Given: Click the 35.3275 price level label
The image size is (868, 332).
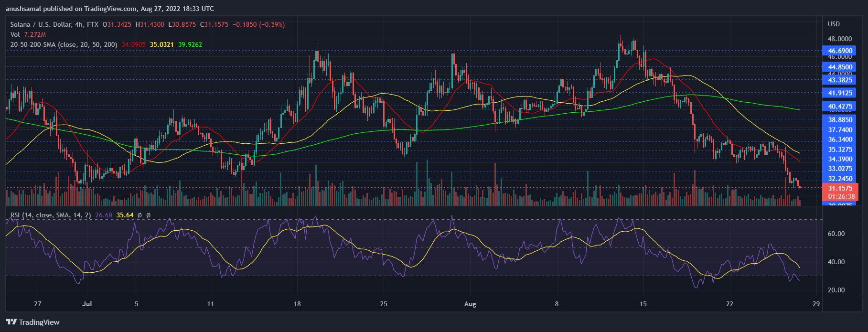Looking at the screenshot, I should (840, 150).
